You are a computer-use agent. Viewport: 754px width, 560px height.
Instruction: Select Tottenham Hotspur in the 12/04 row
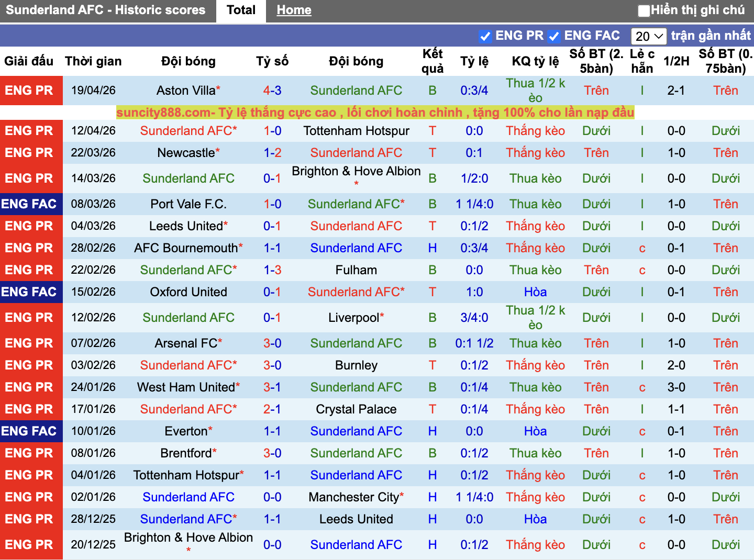(357, 131)
